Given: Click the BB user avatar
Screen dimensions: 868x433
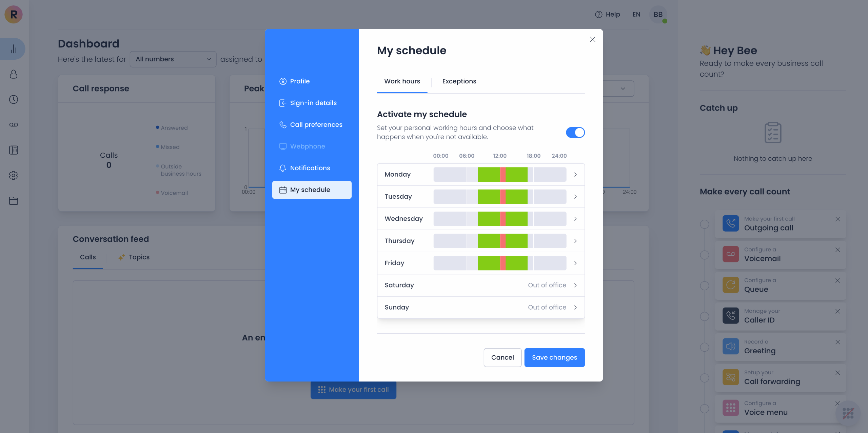Looking at the screenshot, I should pos(658,15).
